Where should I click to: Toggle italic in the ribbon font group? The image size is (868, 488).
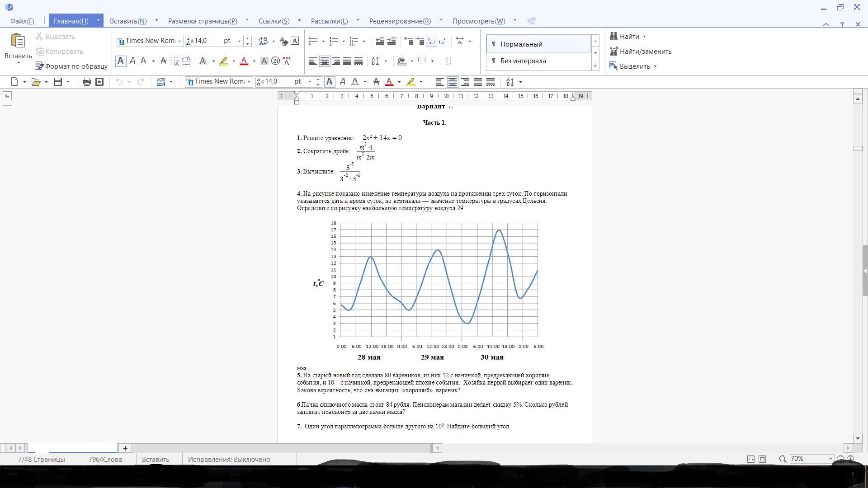[132, 61]
